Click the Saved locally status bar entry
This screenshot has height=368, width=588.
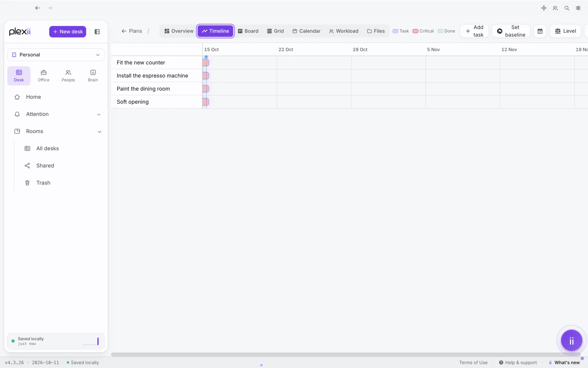pyautogui.click(x=83, y=362)
